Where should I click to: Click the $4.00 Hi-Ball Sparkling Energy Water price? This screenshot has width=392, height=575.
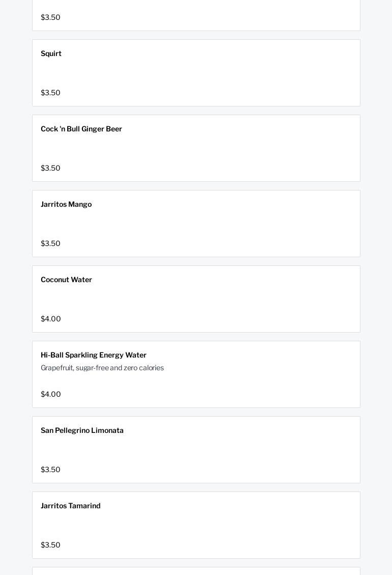[x=50, y=394]
